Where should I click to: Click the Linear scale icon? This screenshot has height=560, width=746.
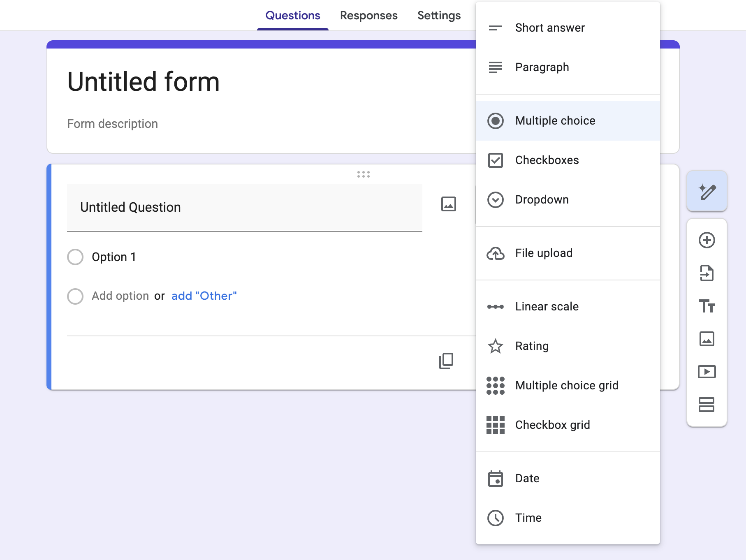coord(496,307)
